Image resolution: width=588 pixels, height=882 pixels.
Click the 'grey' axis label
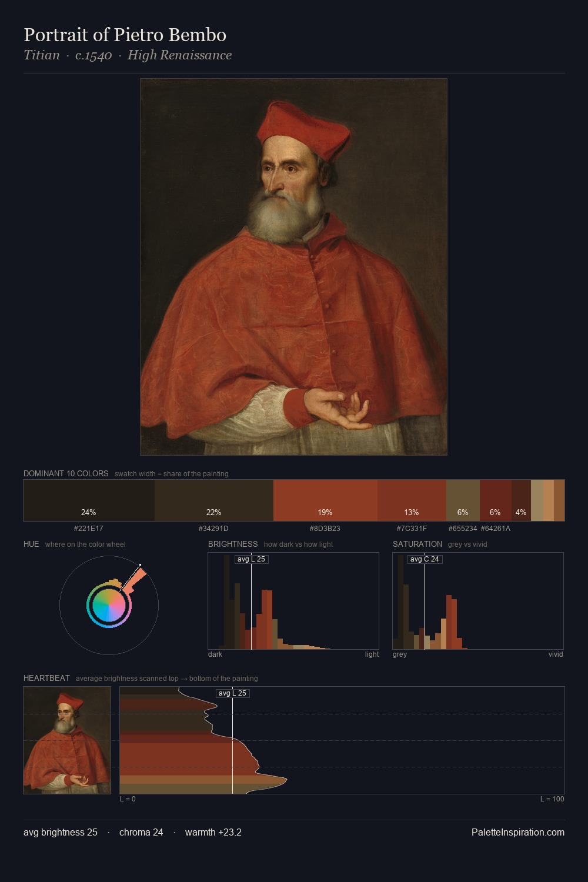pyautogui.click(x=400, y=654)
